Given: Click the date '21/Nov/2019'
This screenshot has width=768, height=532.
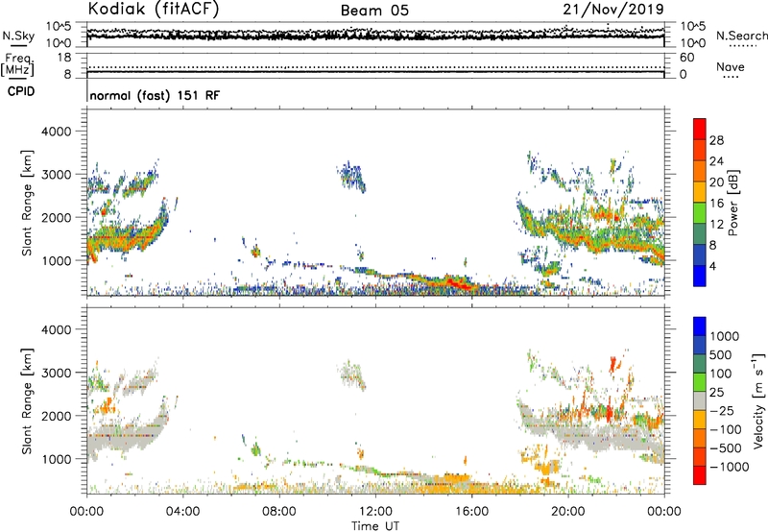Looking at the screenshot, I should [x=613, y=9].
